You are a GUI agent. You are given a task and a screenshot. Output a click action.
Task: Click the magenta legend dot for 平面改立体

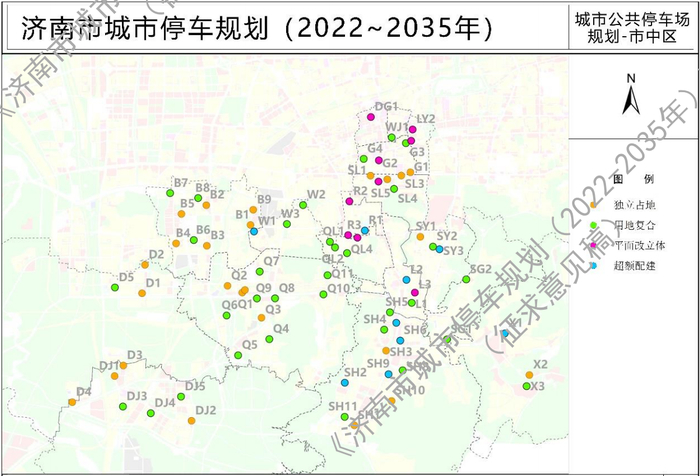pos(593,245)
